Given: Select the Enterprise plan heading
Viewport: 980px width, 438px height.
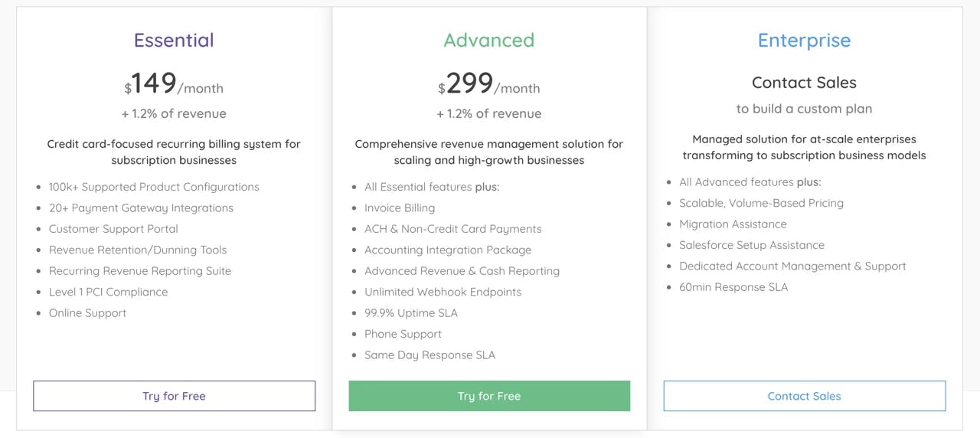Looking at the screenshot, I should 805,40.
